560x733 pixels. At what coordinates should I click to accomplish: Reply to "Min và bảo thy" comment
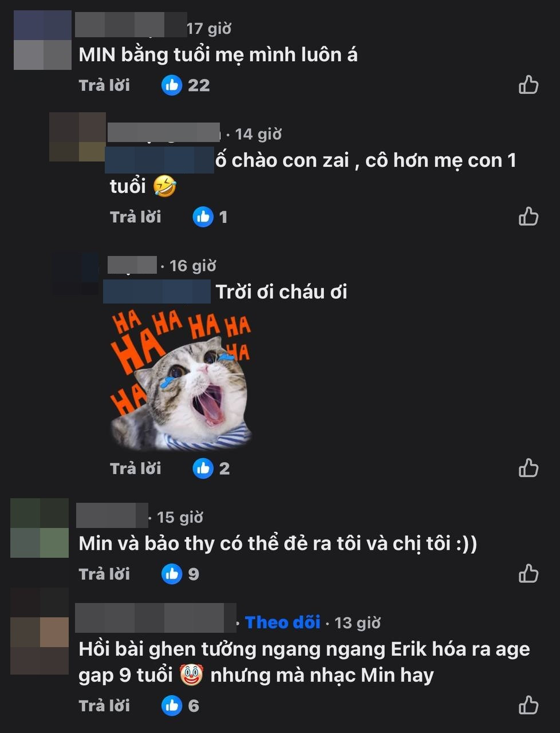pyautogui.click(x=104, y=574)
